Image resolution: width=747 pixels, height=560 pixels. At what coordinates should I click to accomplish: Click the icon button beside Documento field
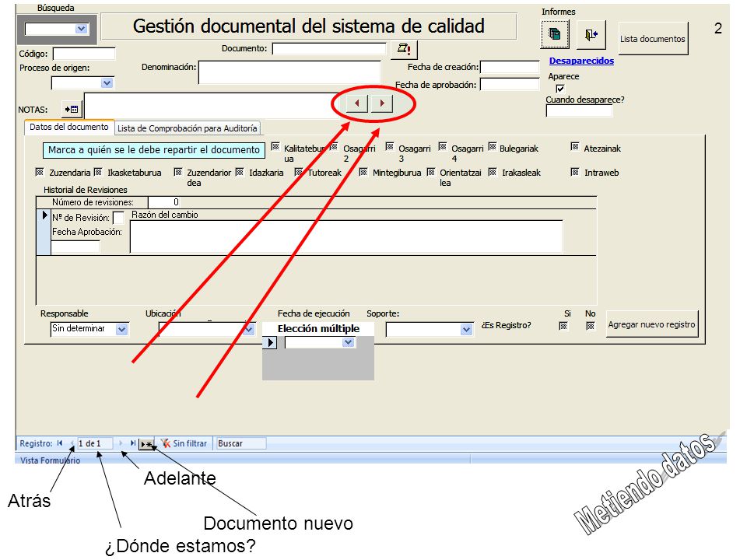click(404, 49)
